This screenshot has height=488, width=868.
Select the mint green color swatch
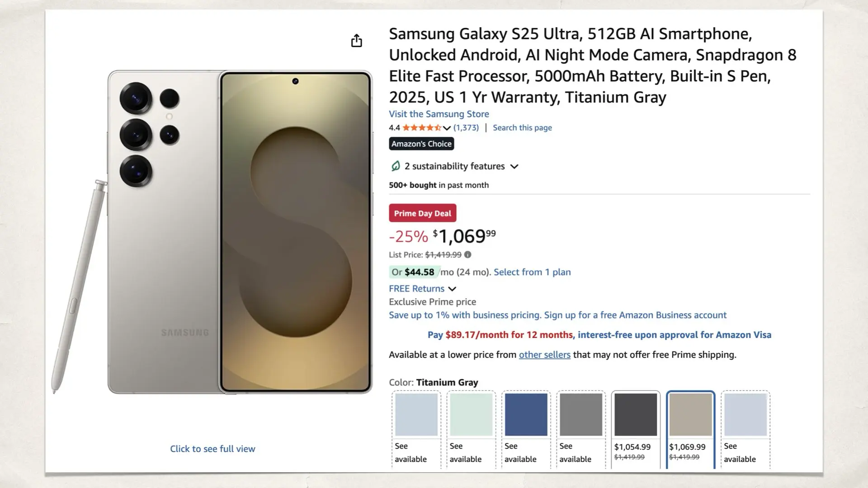pos(470,414)
